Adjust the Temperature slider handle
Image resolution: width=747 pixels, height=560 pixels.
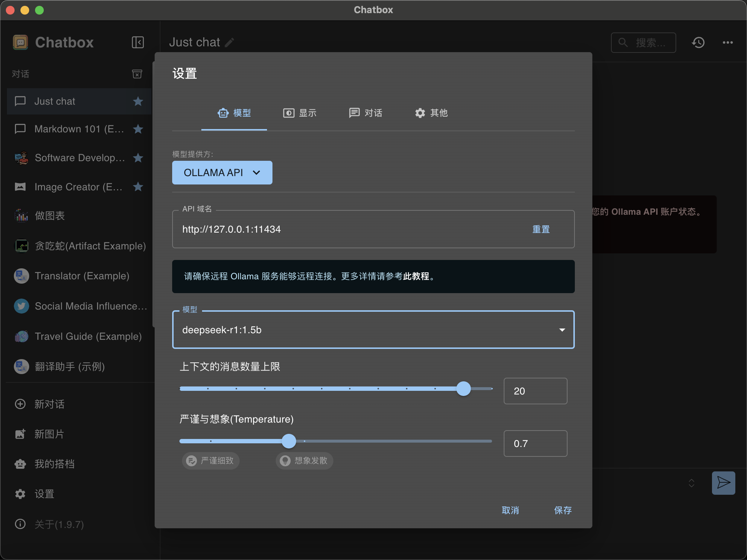point(289,441)
